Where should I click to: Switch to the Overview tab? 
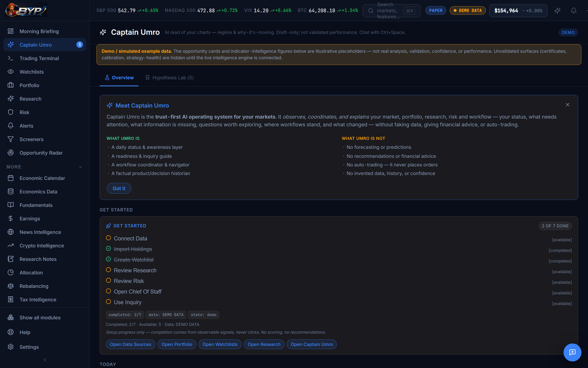pos(119,78)
